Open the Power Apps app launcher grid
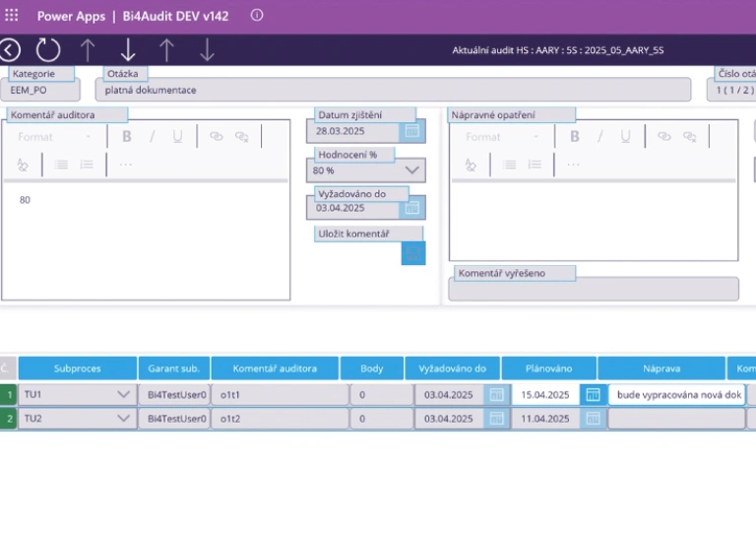Image resolution: width=756 pixels, height=534 pixels. pos(12,16)
